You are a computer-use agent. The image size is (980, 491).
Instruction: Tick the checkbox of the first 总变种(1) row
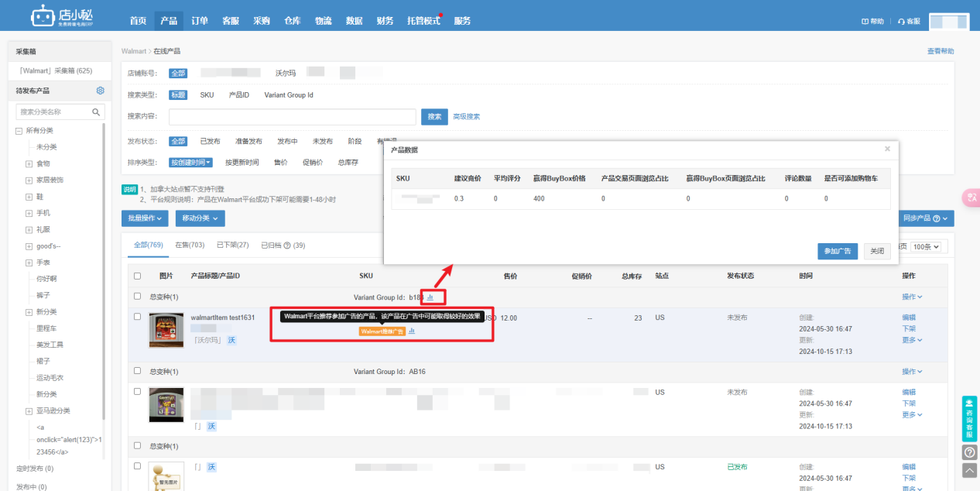click(x=138, y=297)
